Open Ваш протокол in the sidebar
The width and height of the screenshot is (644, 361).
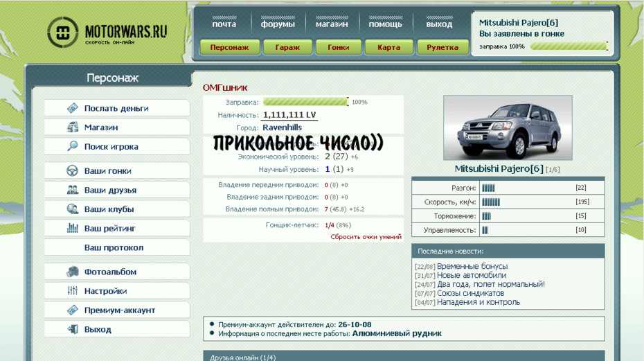tap(117, 247)
